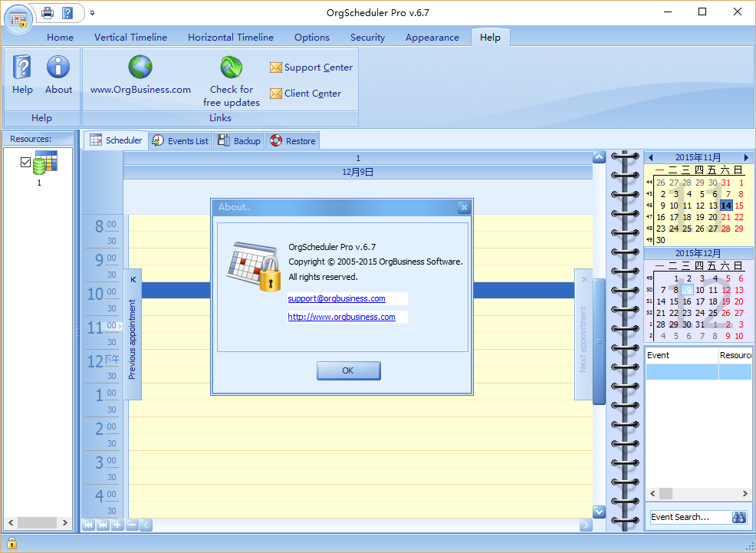Go to previous month in calendar
The height and width of the screenshot is (553, 756).
[651, 158]
